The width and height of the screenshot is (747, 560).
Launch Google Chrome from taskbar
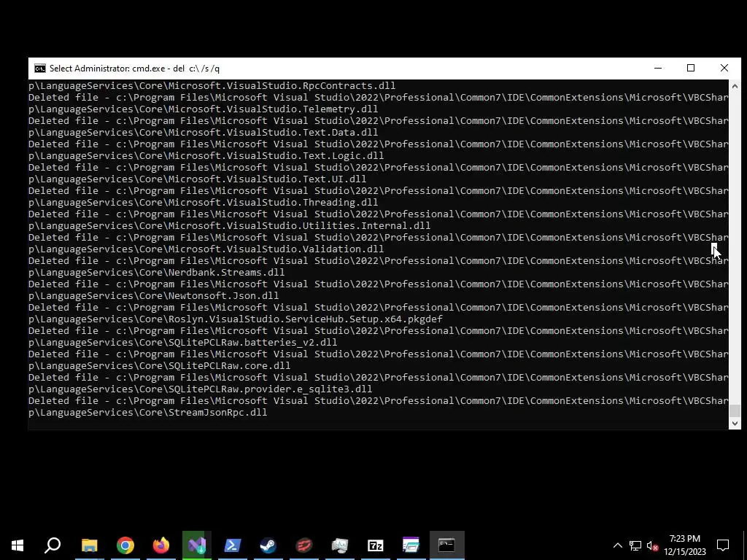(x=125, y=545)
